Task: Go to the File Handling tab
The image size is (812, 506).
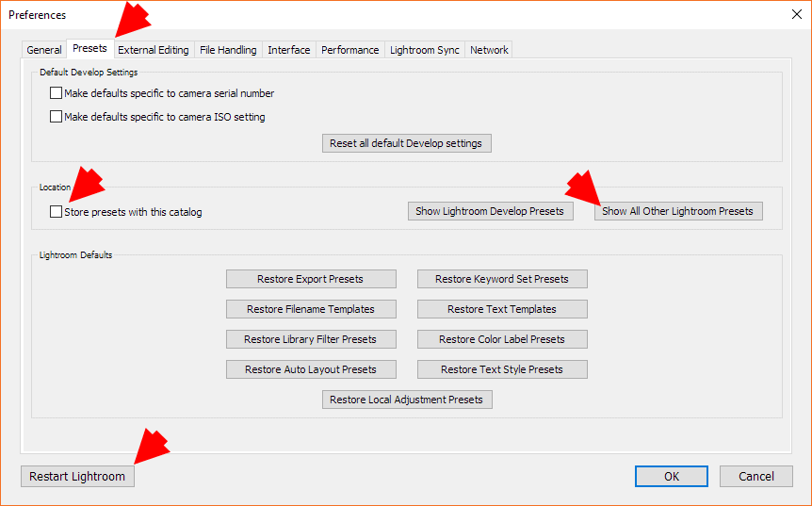Action: [228, 50]
